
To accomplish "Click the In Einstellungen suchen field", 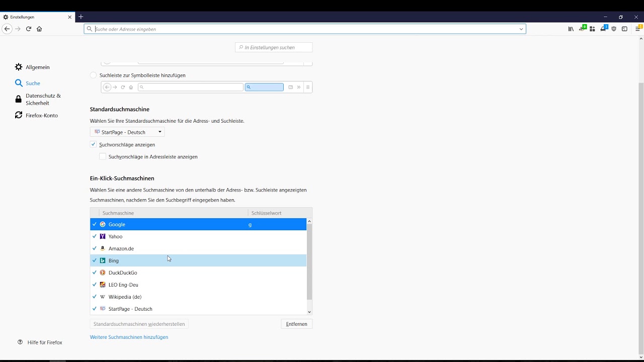I will [x=274, y=47].
